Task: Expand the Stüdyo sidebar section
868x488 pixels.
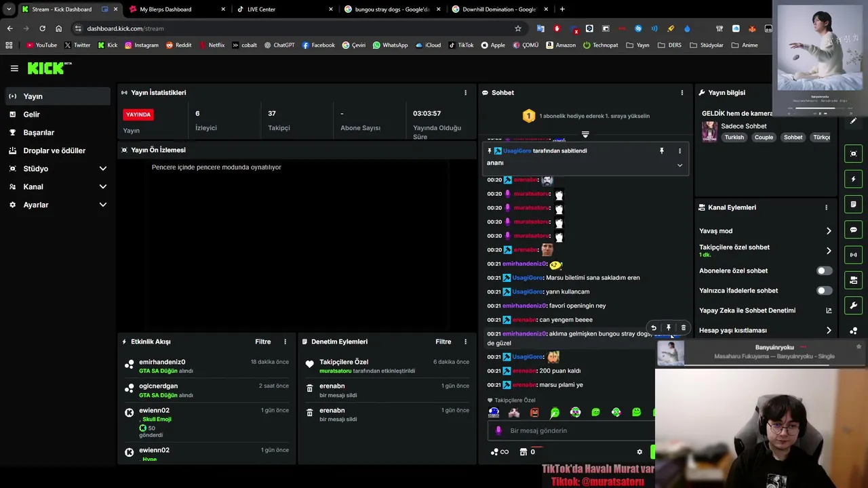Action: (103, 169)
